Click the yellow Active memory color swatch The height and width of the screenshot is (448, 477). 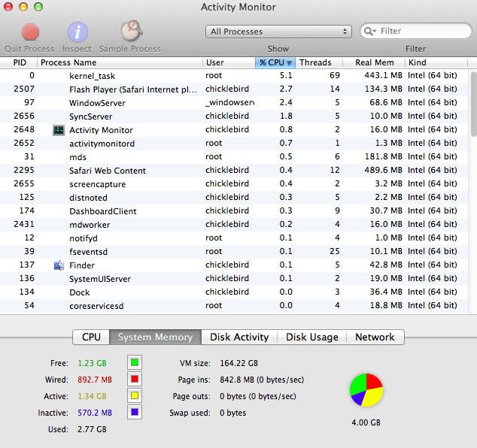tap(135, 395)
